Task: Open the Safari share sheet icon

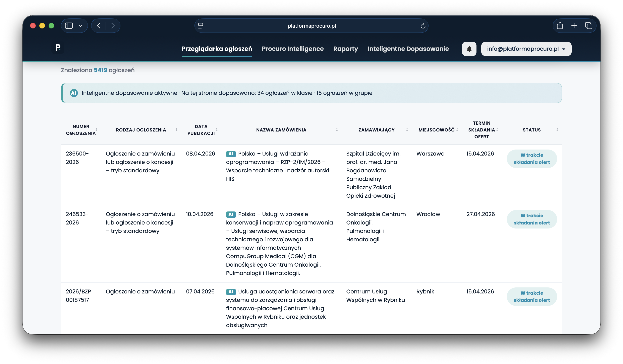Action: pos(560,25)
